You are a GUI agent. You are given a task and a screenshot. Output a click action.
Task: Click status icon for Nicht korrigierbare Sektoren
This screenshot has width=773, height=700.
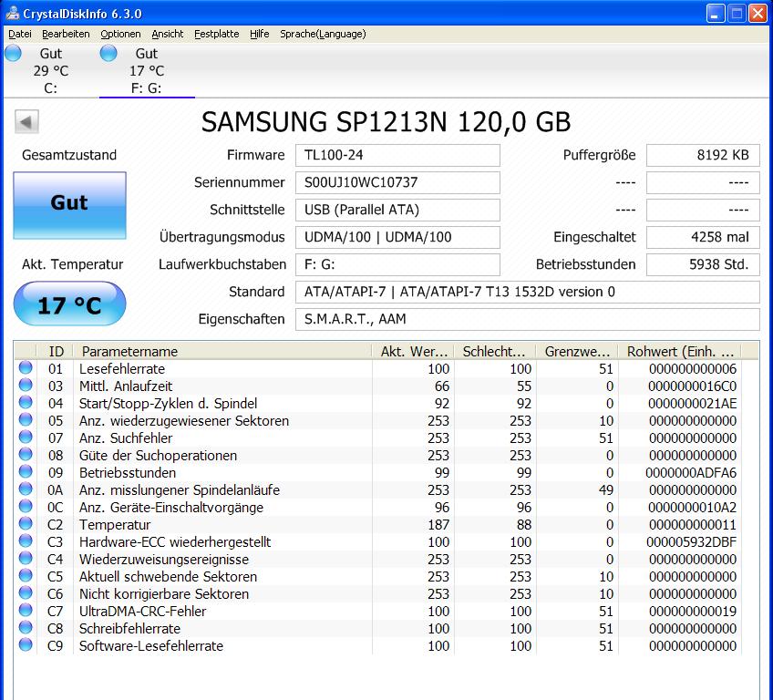point(26,592)
